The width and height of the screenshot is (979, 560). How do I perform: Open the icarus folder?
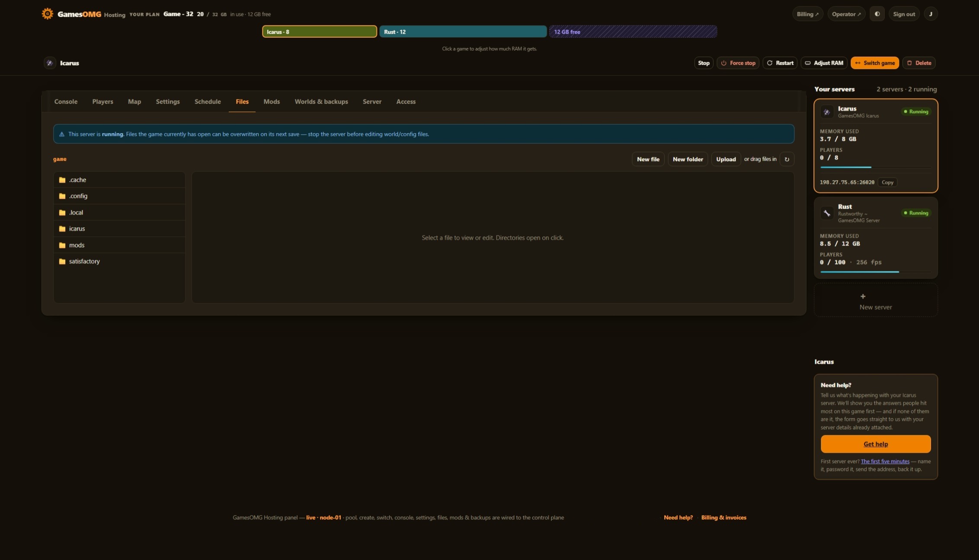(x=119, y=229)
